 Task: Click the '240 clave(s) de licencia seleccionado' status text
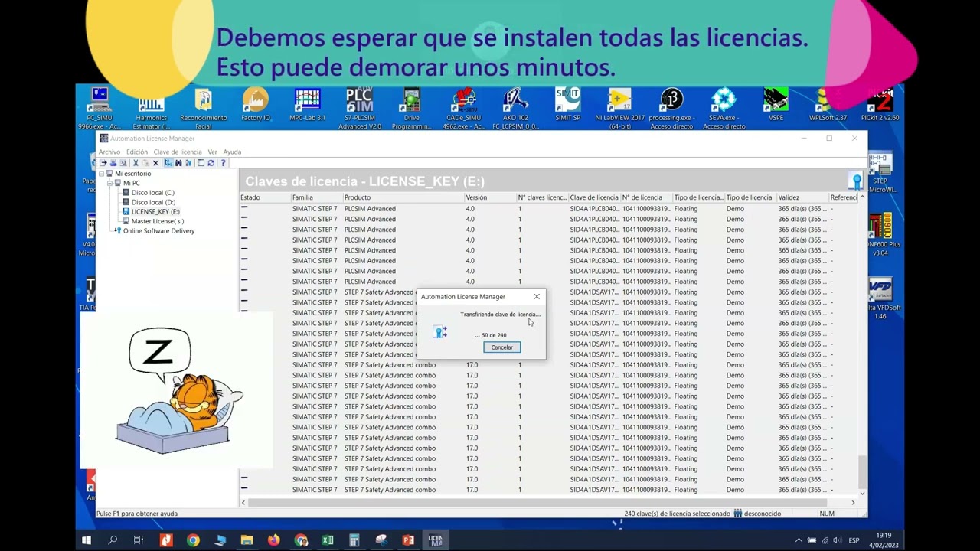[x=677, y=514]
